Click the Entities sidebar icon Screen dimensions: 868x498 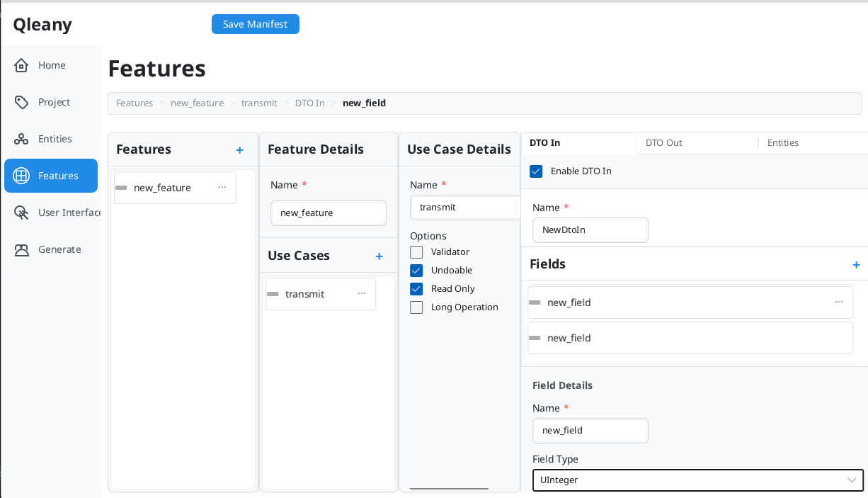(21, 138)
